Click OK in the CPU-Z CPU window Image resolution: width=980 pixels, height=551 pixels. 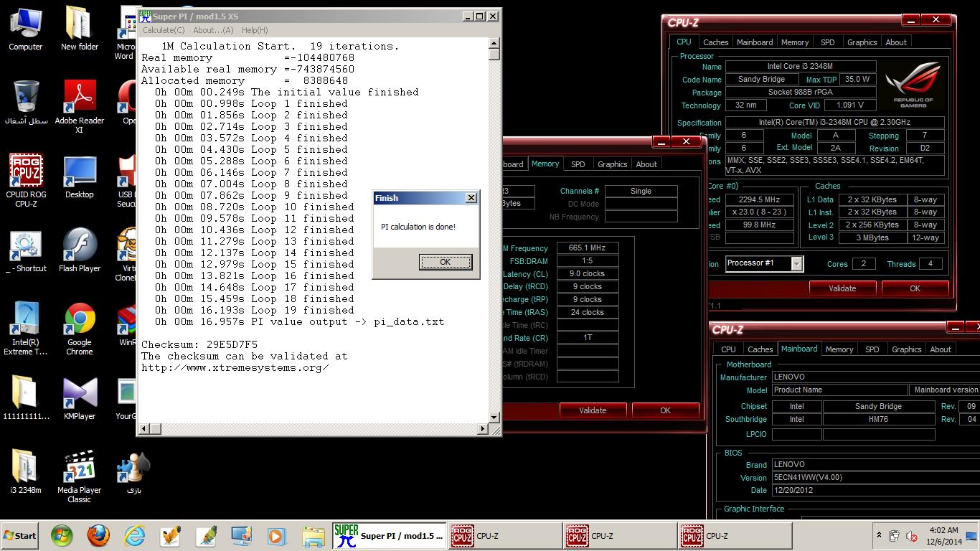coord(915,288)
